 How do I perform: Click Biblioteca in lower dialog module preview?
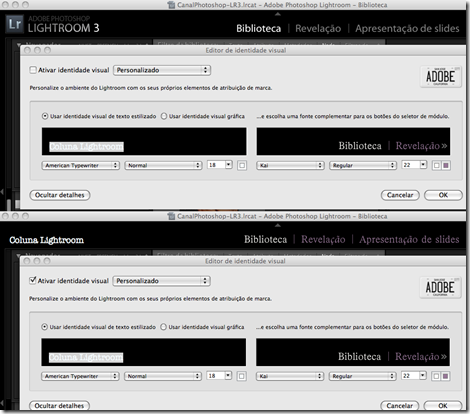[x=359, y=356]
